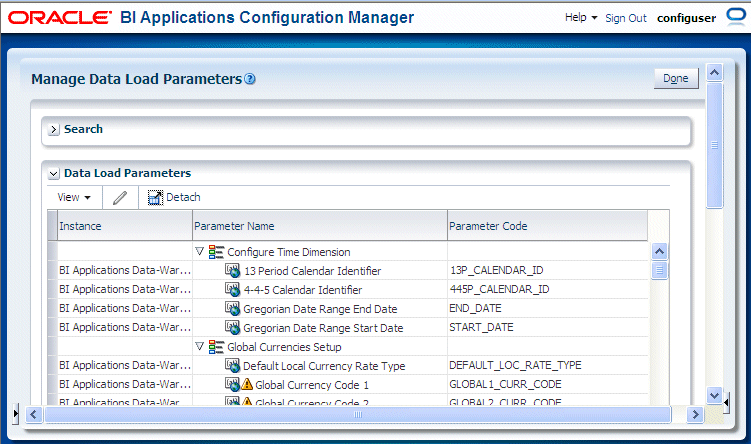Click the pencil Edit icon in toolbar
The image size is (751, 444).
120,197
